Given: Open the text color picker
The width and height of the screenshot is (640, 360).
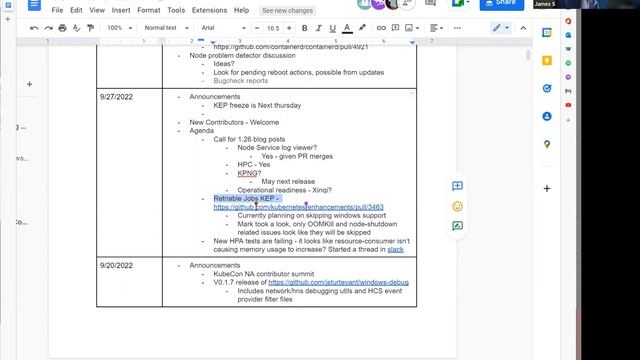Looking at the screenshot, I should click(347, 28).
